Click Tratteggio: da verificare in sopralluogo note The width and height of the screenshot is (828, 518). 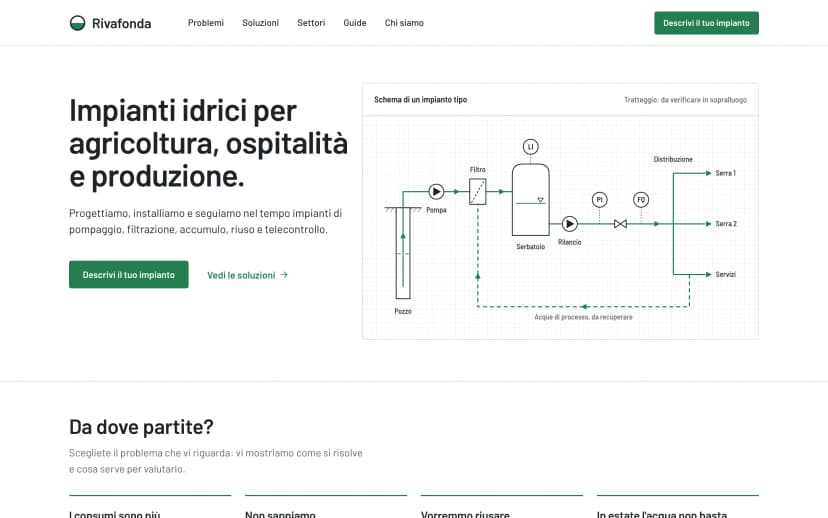point(685,100)
